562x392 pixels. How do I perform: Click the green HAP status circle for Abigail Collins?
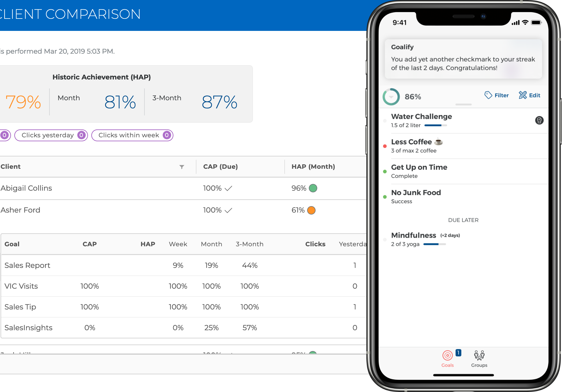[313, 188]
